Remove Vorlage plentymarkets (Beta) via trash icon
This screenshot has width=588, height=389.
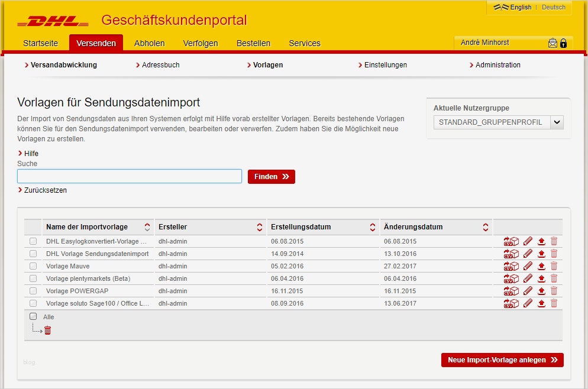[554, 278]
